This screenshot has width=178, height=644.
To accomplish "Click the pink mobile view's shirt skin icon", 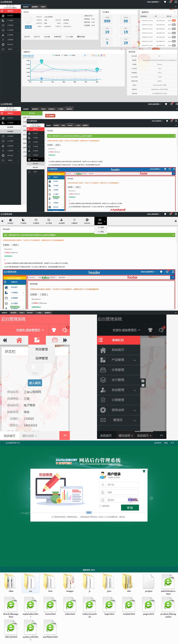I will pyautogui.click(x=54, y=330).
